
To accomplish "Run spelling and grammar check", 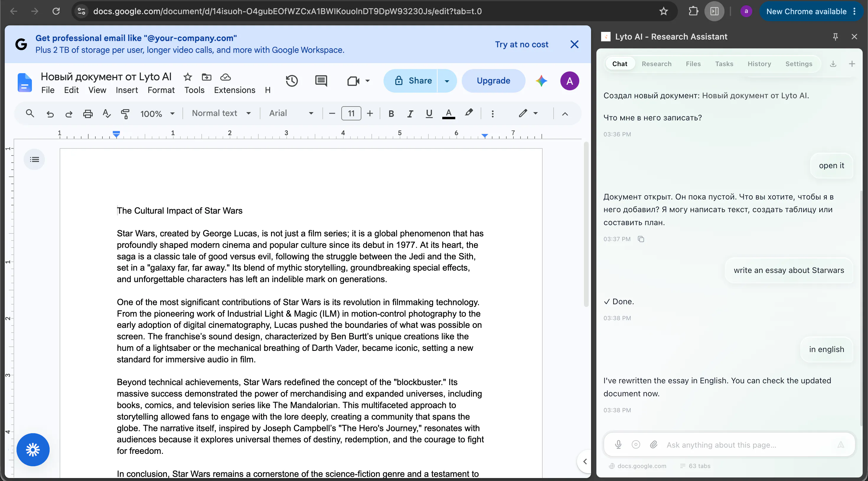I will point(107,114).
